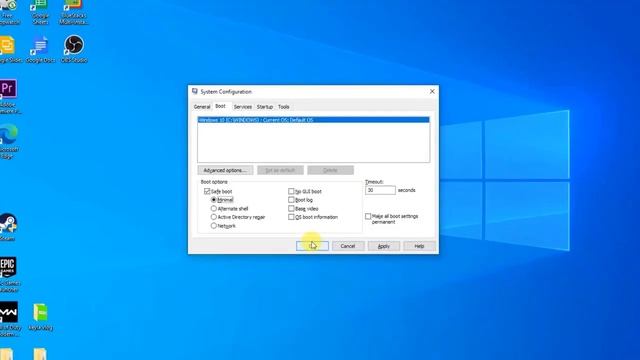The image size is (640, 360).
Task: Enable the No GUI boot checkbox
Action: (291, 191)
